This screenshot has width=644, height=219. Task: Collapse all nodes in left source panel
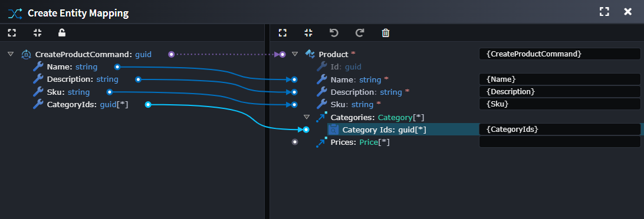coord(37,33)
